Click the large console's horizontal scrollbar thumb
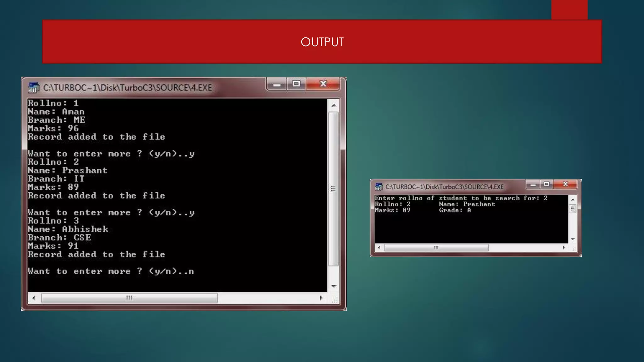Image resolution: width=644 pixels, height=362 pixels. 129,298
